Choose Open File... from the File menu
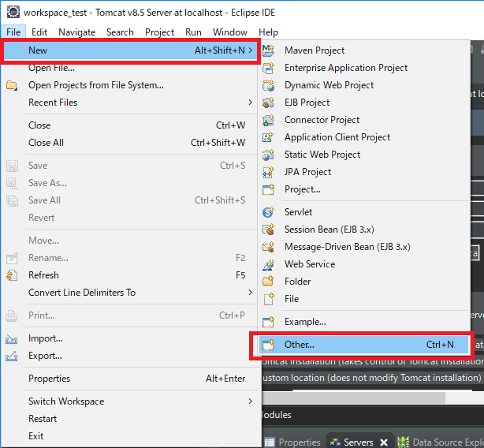The height and width of the screenshot is (448, 484). pos(129,68)
